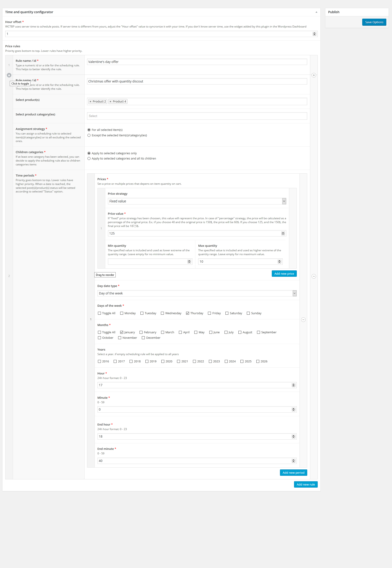This screenshot has height=568, width=392.
Task: Remove Product 4 from selected products
Action: (110, 101)
